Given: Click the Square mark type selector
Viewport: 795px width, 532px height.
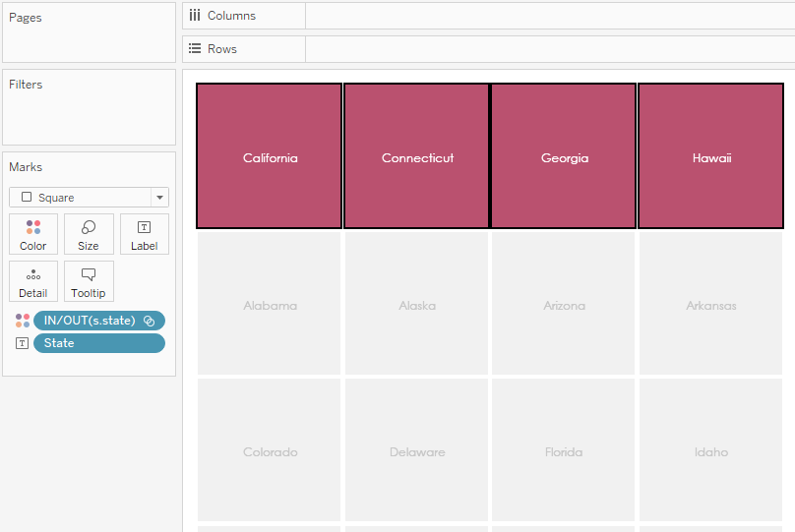Looking at the screenshot, I should (x=81, y=198).
